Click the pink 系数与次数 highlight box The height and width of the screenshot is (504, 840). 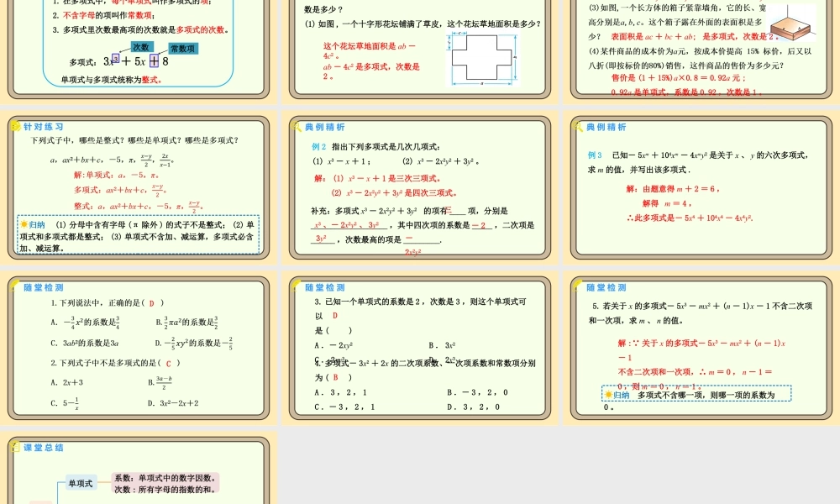pos(165,483)
